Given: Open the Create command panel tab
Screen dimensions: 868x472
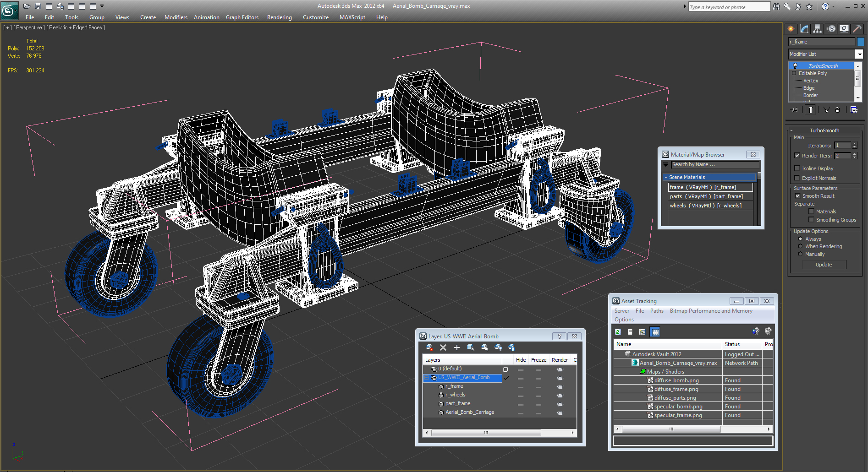Looking at the screenshot, I should point(791,29).
